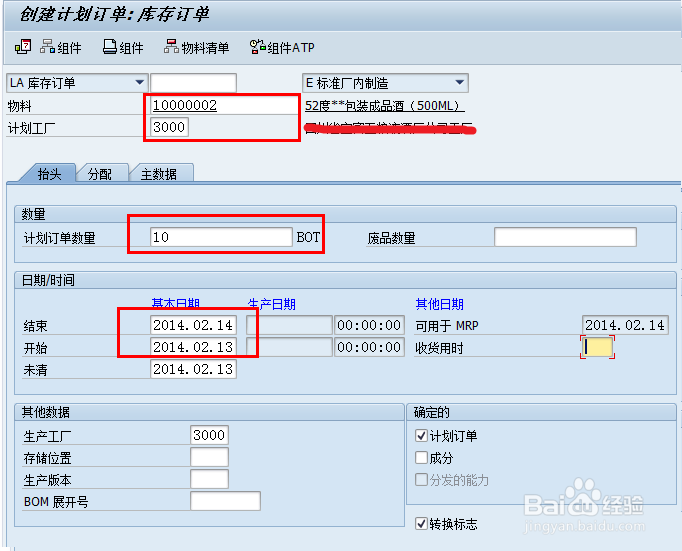682x551 pixels.
Task: Check the 成分 components checkbox
Action: coord(421,457)
